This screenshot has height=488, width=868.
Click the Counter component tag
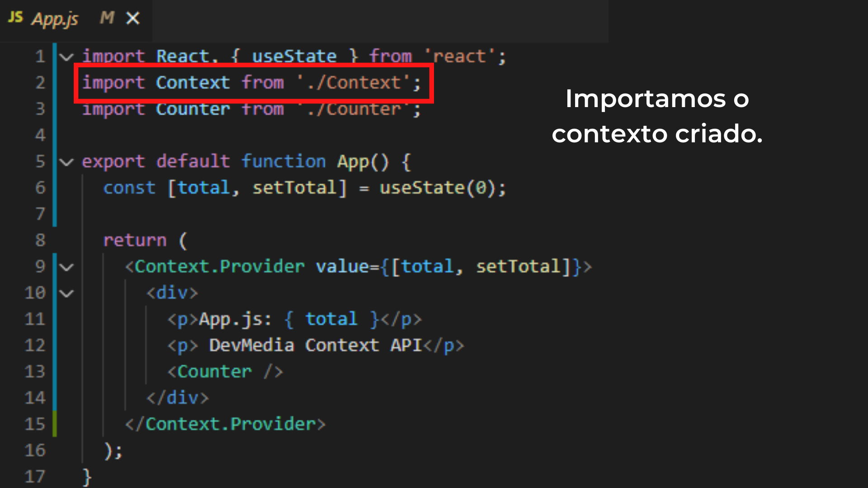214,372
